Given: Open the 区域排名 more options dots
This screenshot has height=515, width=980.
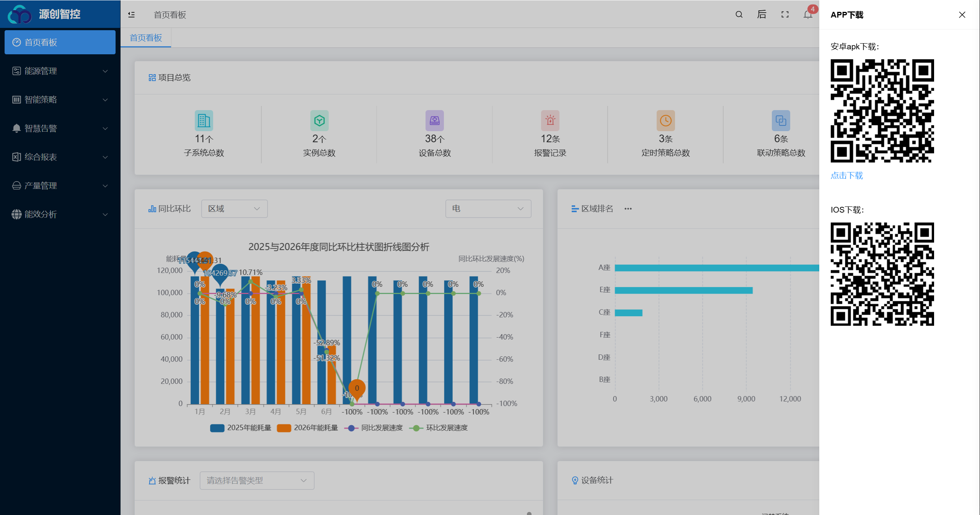Looking at the screenshot, I should click(628, 209).
